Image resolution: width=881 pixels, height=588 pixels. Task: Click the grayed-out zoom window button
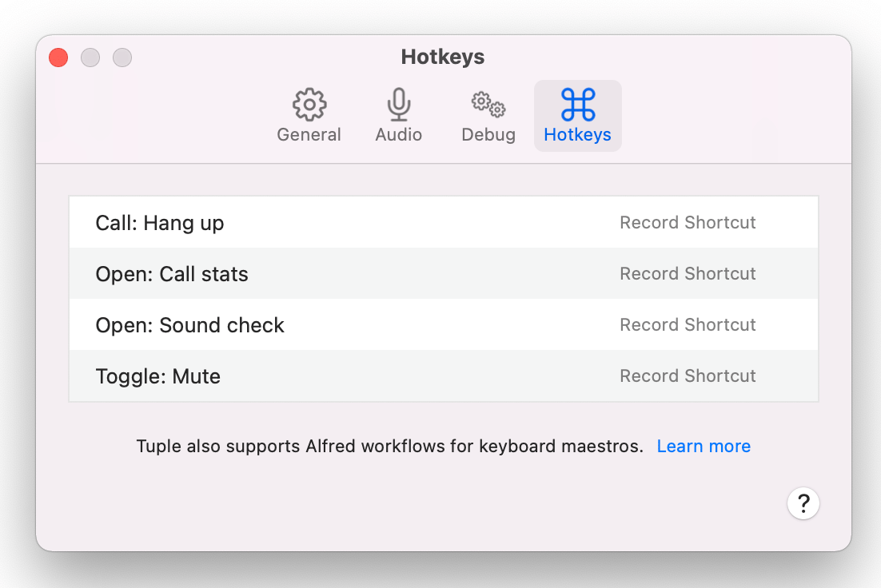click(x=122, y=58)
